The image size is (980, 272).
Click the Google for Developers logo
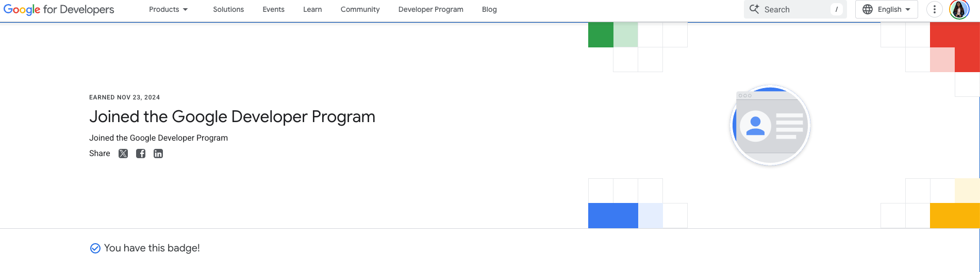point(59,9)
